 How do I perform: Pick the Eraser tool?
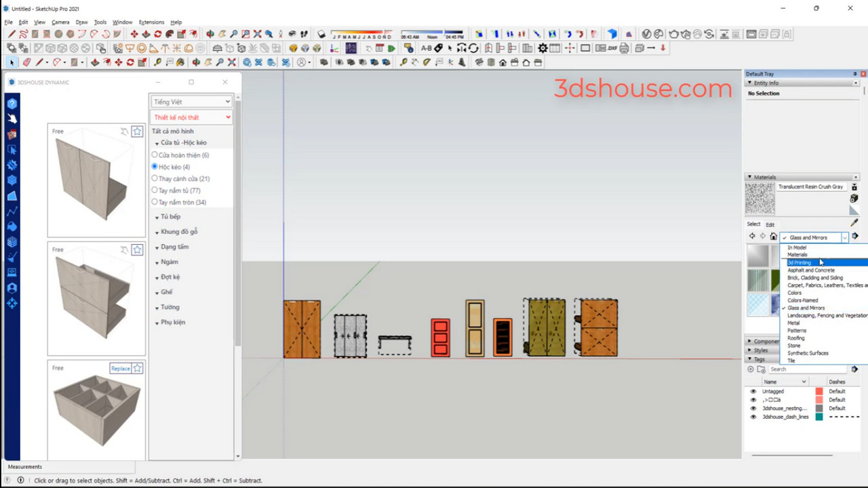26,62
